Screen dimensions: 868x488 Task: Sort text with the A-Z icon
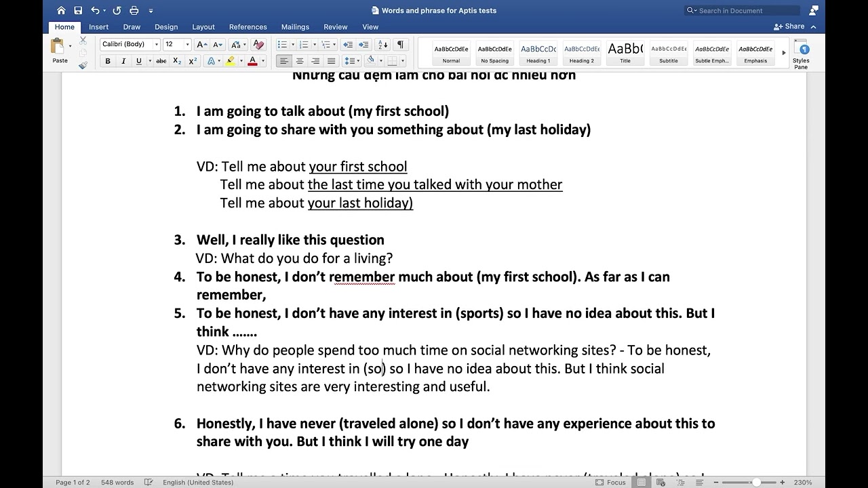tap(382, 44)
